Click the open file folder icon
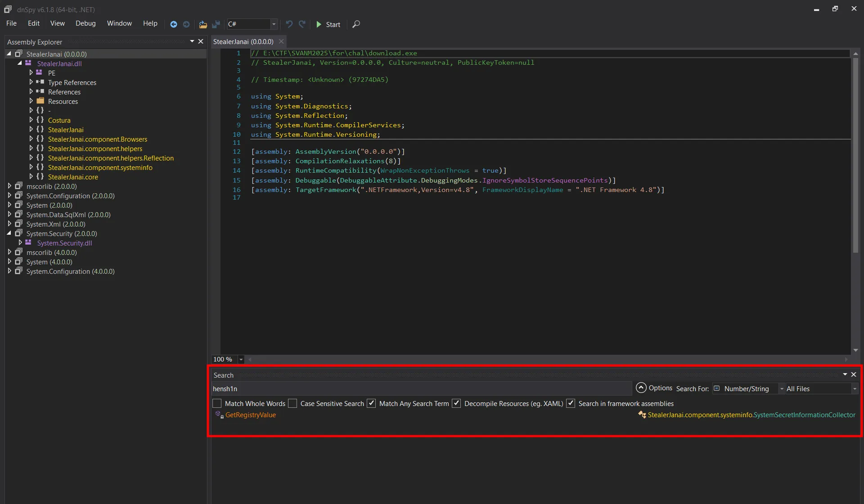 click(x=203, y=24)
